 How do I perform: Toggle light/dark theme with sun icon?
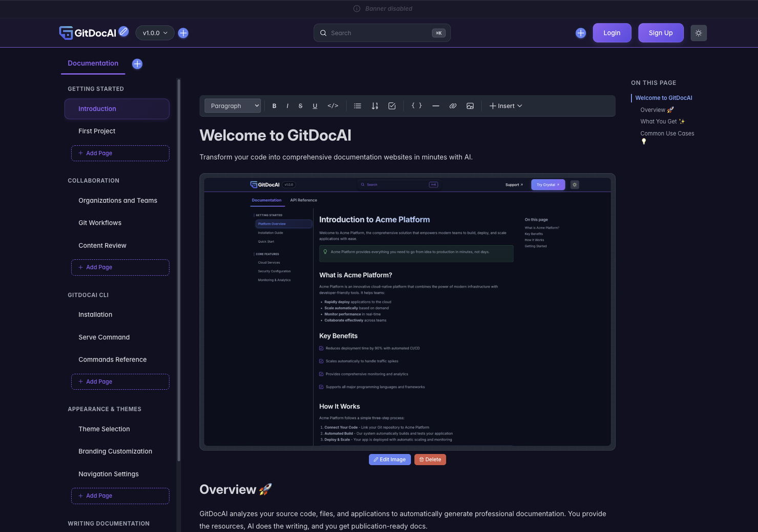pos(699,33)
